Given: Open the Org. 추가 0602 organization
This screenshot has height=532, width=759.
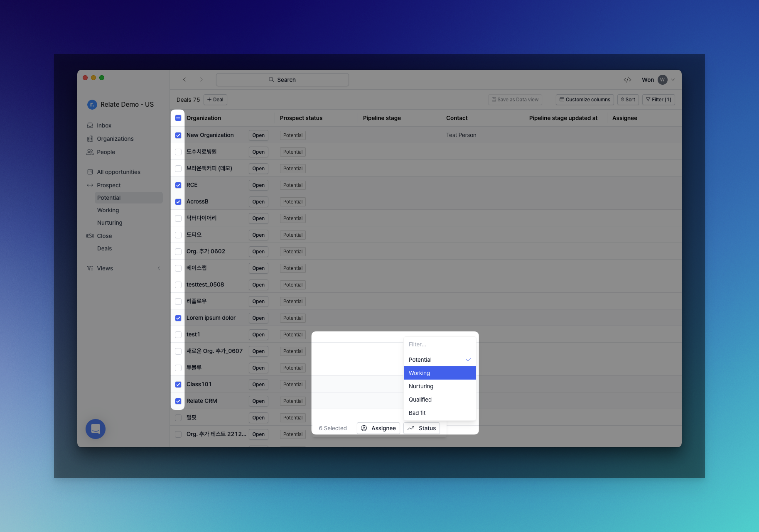Looking at the screenshot, I should tap(206, 251).
